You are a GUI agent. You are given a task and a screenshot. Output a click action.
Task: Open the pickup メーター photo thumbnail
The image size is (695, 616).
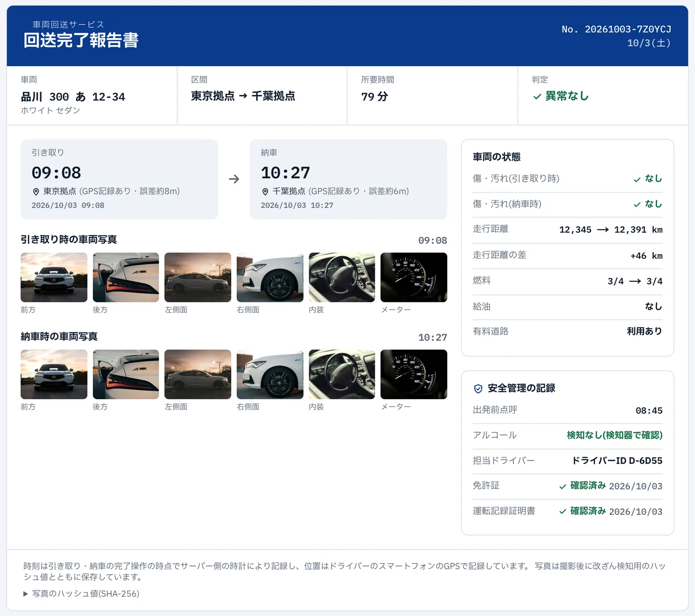[414, 277]
